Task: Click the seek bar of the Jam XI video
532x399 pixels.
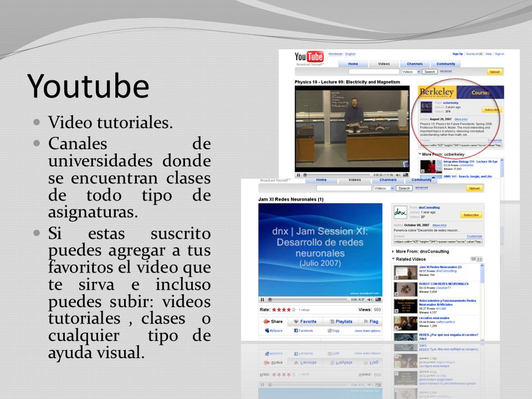Action: (x=308, y=300)
